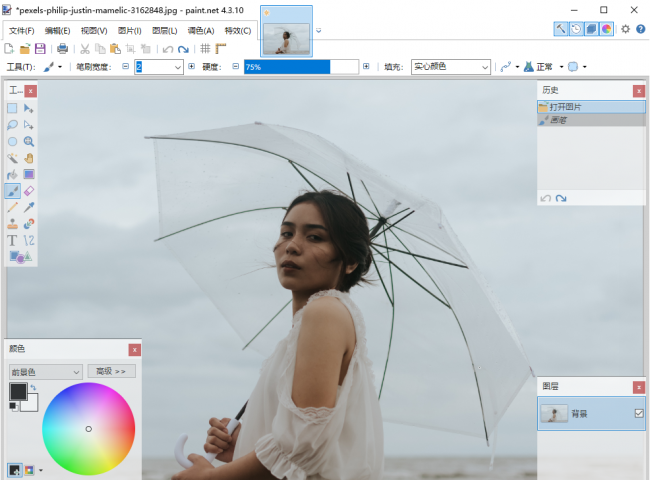Expand the brush width dropdown

tap(178, 67)
